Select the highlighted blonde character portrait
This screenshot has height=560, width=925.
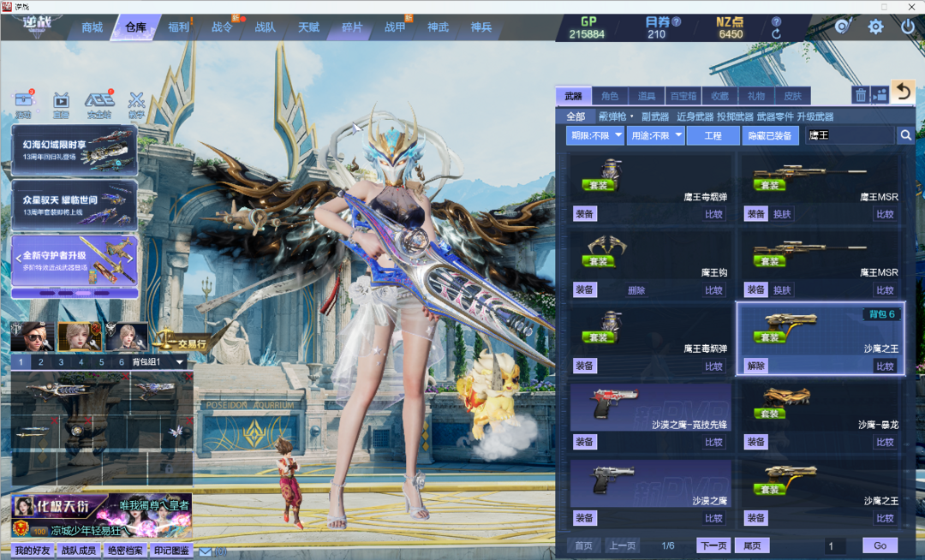80,337
